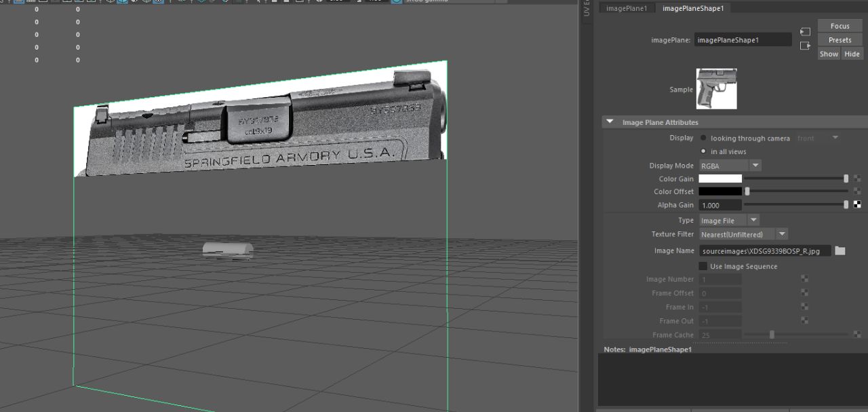
Task: Click the Frame Offset field
Action: pos(720,293)
